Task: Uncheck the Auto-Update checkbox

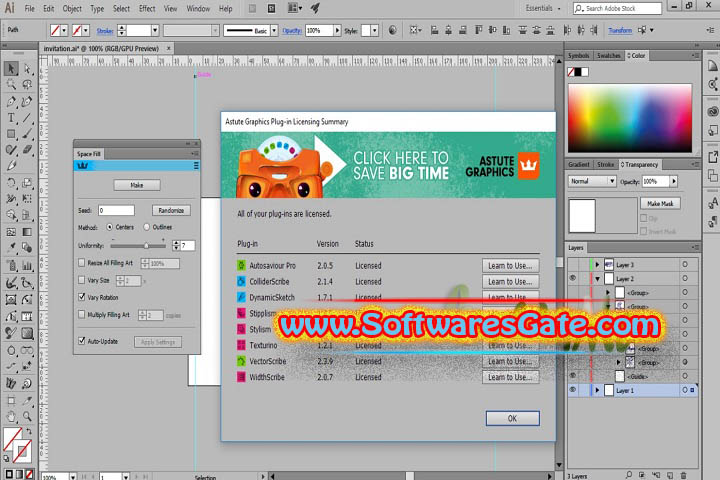Action: (82, 341)
